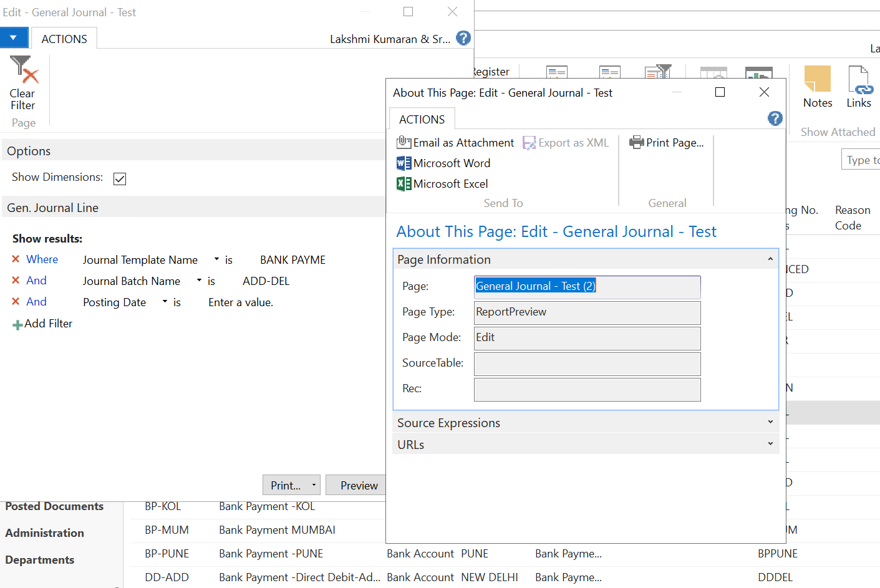Open the Links panel

pos(859,86)
